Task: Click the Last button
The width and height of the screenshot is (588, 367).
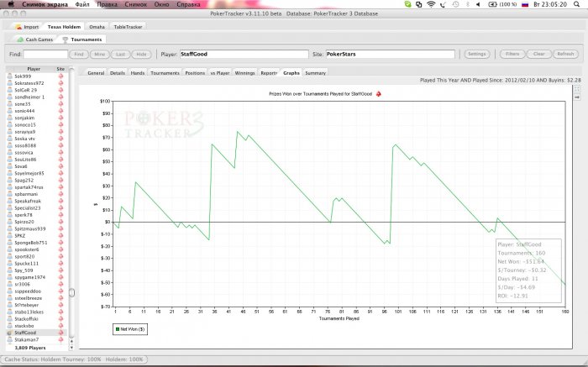Action: click(120, 55)
